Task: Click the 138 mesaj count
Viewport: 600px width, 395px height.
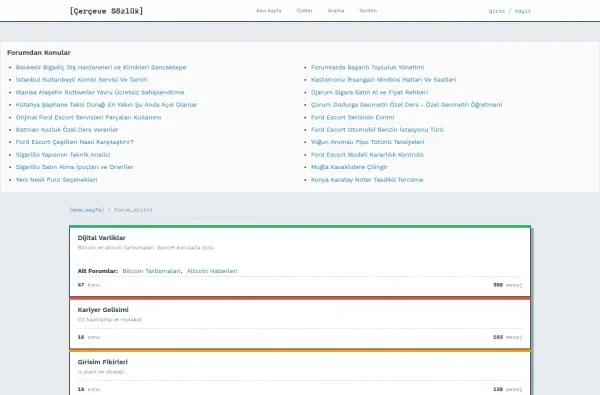Action: point(507,389)
